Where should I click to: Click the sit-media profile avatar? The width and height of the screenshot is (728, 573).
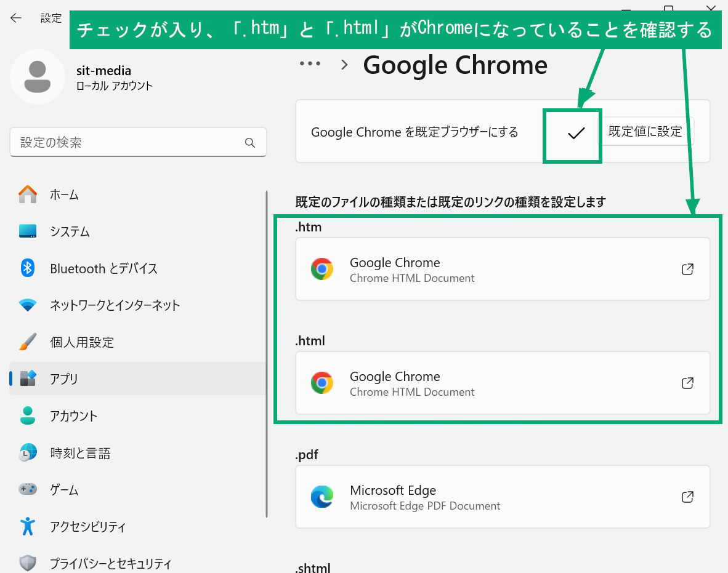point(37,77)
